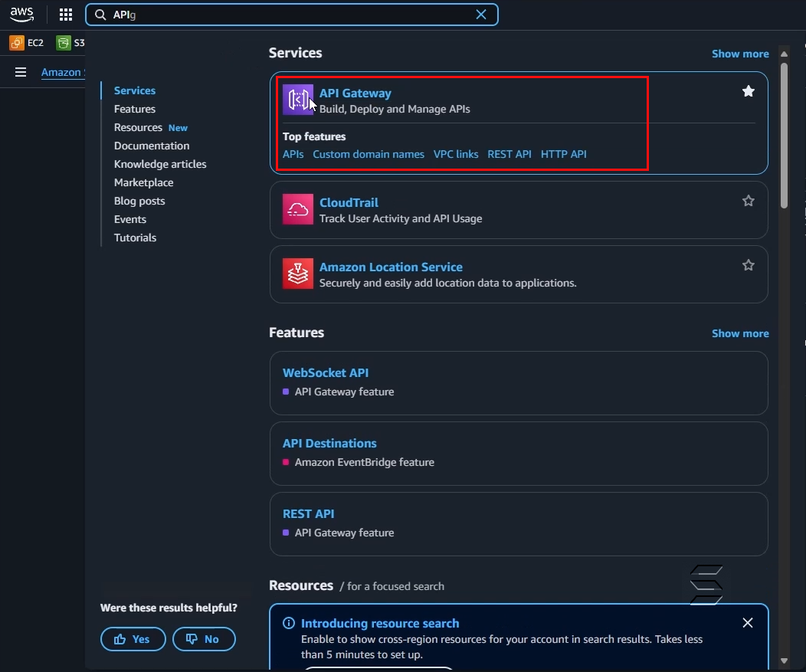Open the WebSocket API feature

coord(326,372)
